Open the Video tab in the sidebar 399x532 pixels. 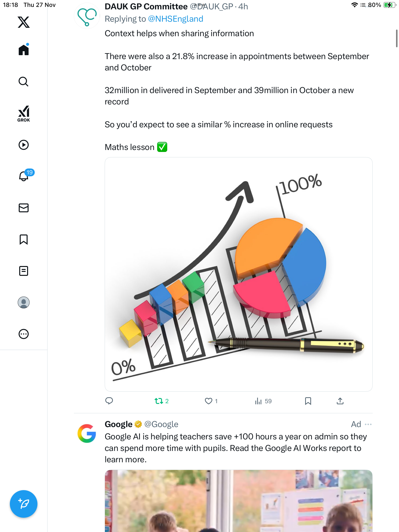click(x=24, y=145)
